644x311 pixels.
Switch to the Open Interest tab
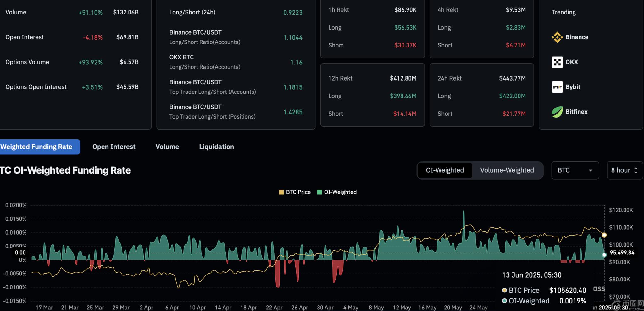click(114, 147)
